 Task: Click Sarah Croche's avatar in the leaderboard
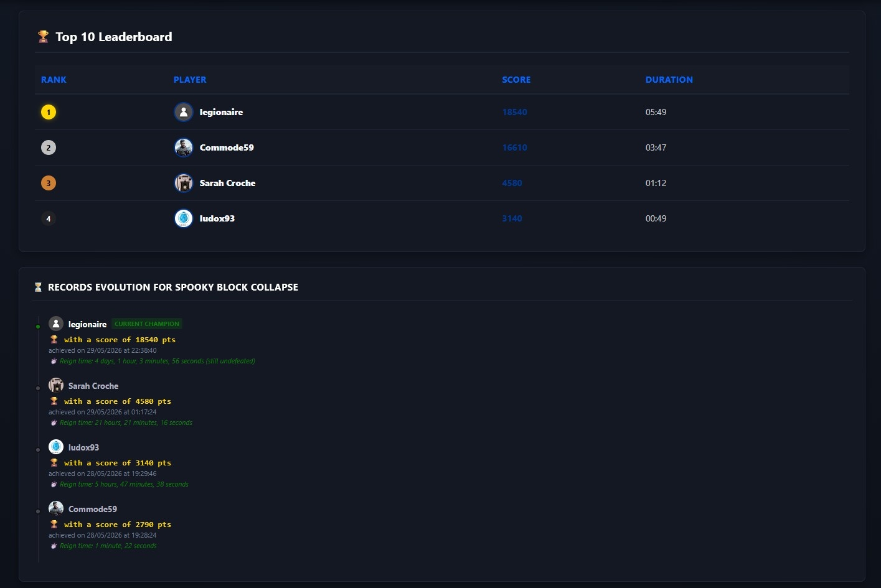point(183,183)
